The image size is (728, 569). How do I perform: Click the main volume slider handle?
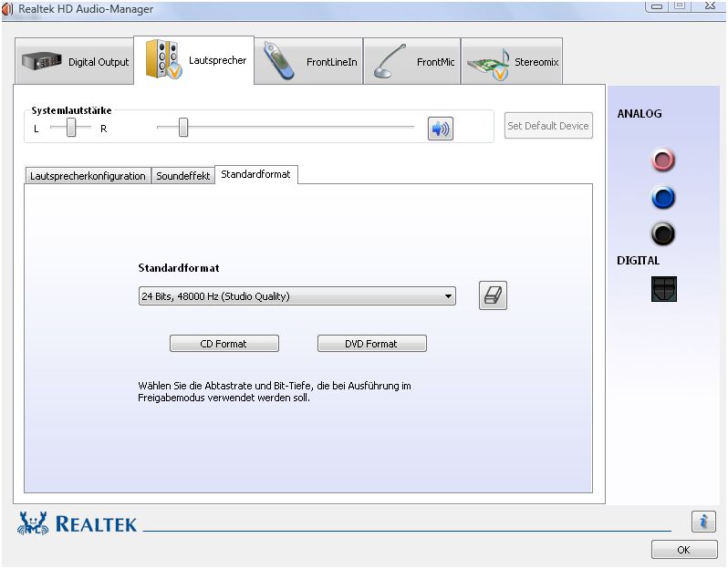point(183,127)
